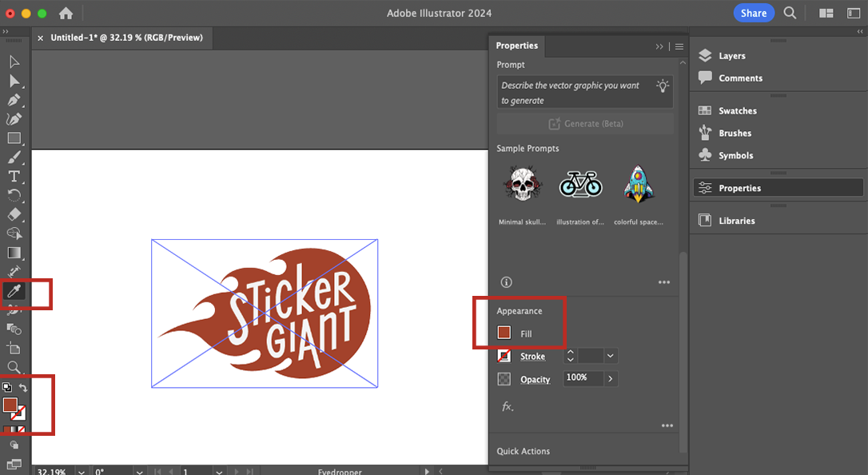Screen dimensions: 868x475
Task: Select the Rectangle tool
Action: point(14,138)
